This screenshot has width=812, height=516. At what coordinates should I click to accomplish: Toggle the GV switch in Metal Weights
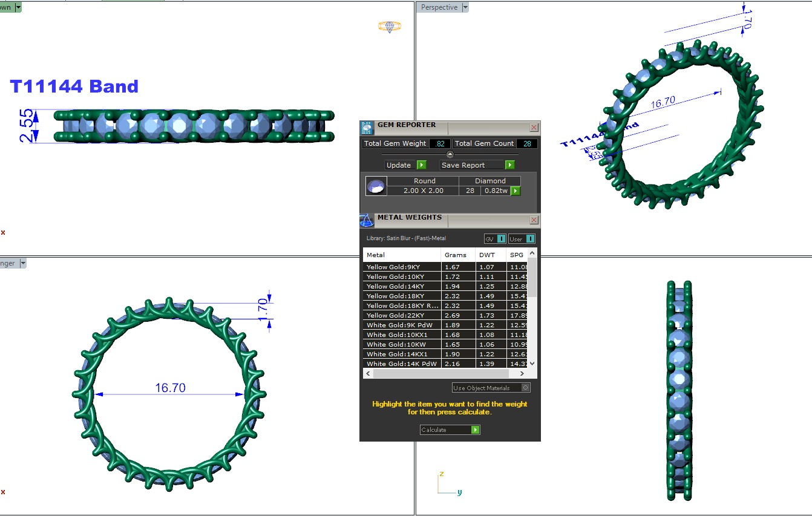(501, 239)
